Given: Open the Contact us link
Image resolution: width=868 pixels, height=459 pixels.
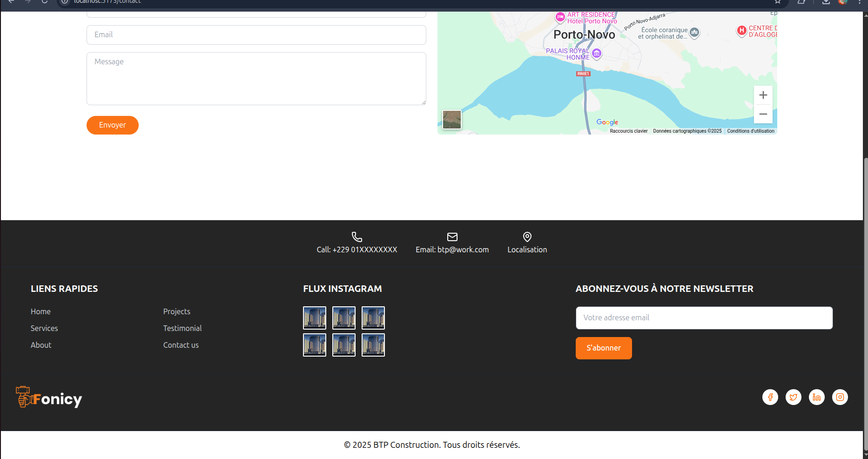Looking at the screenshot, I should [181, 345].
